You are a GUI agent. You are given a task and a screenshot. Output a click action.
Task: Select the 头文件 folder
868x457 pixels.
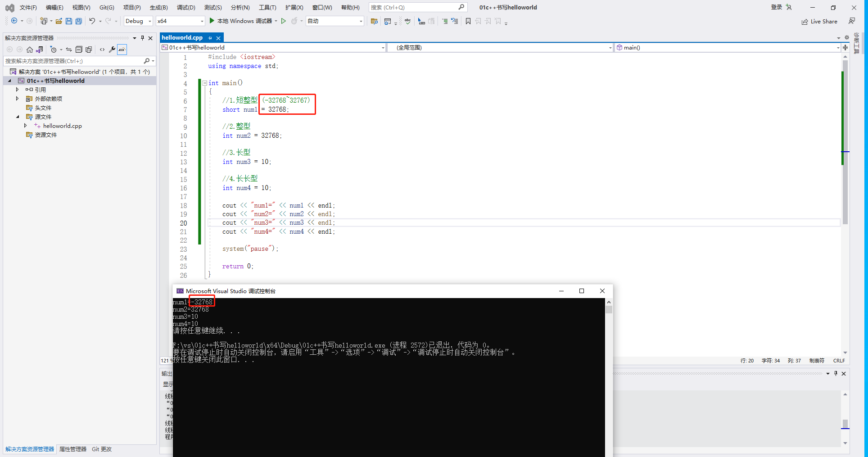[43, 108]
